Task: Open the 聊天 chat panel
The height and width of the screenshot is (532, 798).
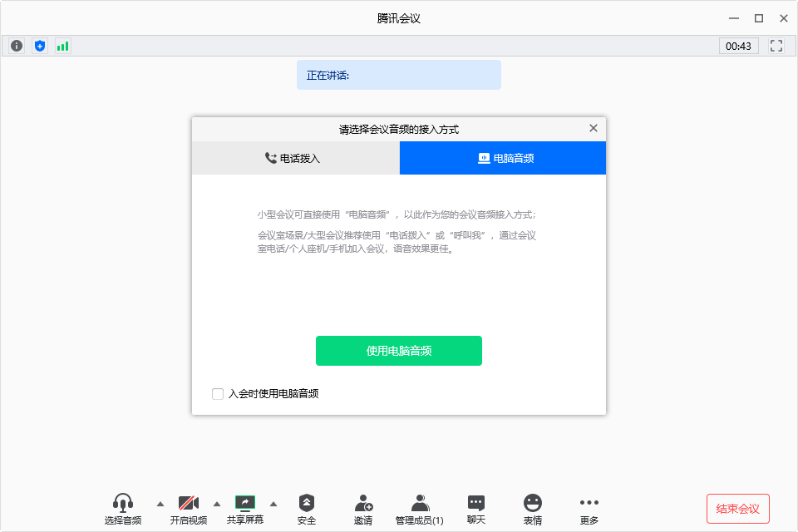Action: (x=476, y=509)
